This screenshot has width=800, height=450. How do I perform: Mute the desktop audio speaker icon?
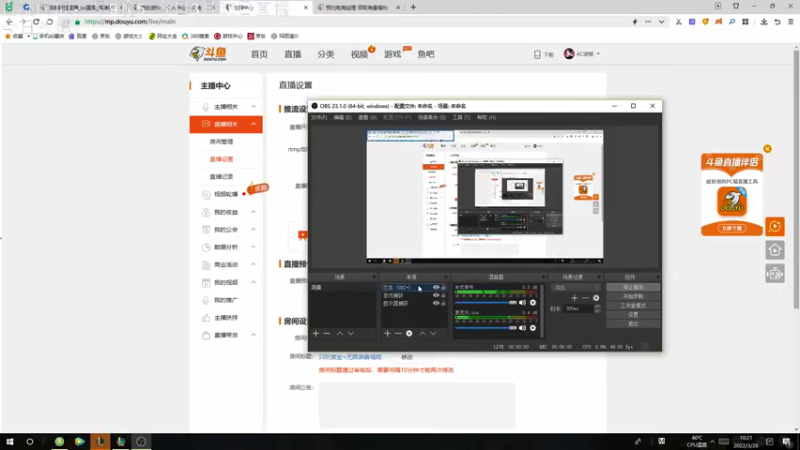[x=522, y=303]
